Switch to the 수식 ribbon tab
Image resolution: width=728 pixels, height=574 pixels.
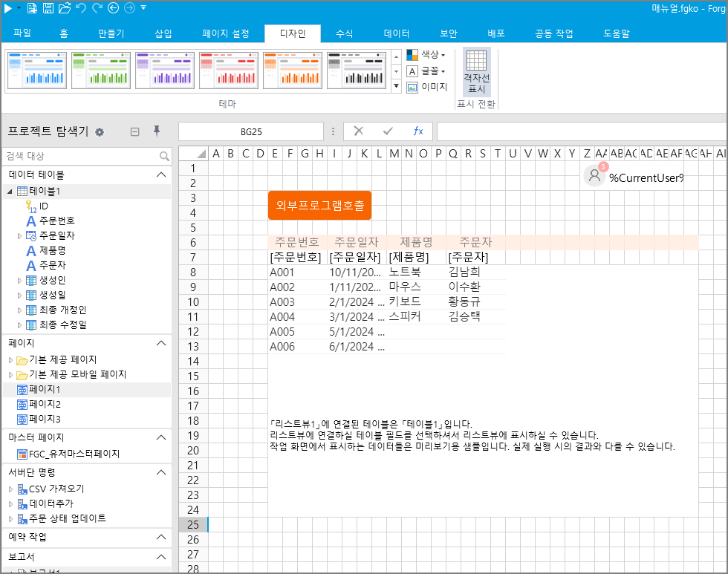pyautogui.click(x=344, y=33)
